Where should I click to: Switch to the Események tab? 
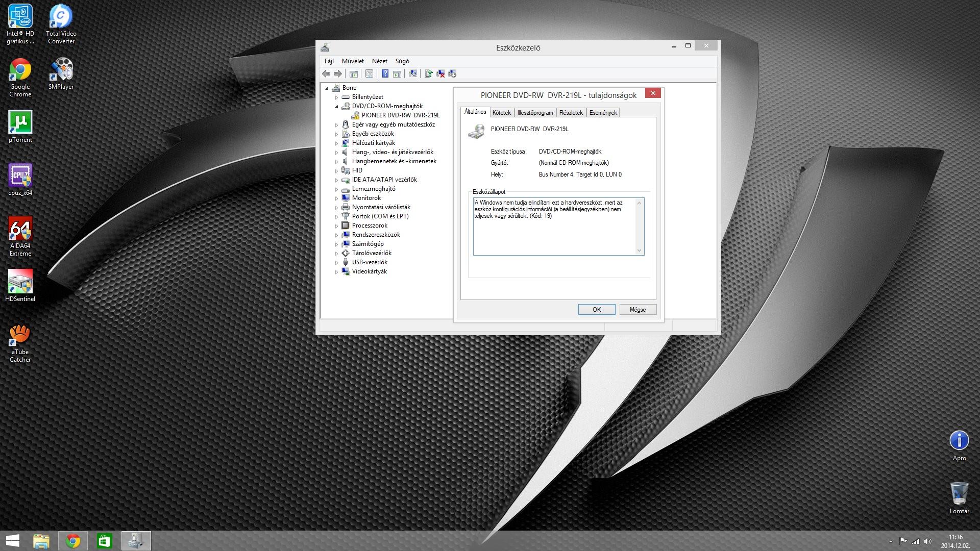click(x=603, y=113)
